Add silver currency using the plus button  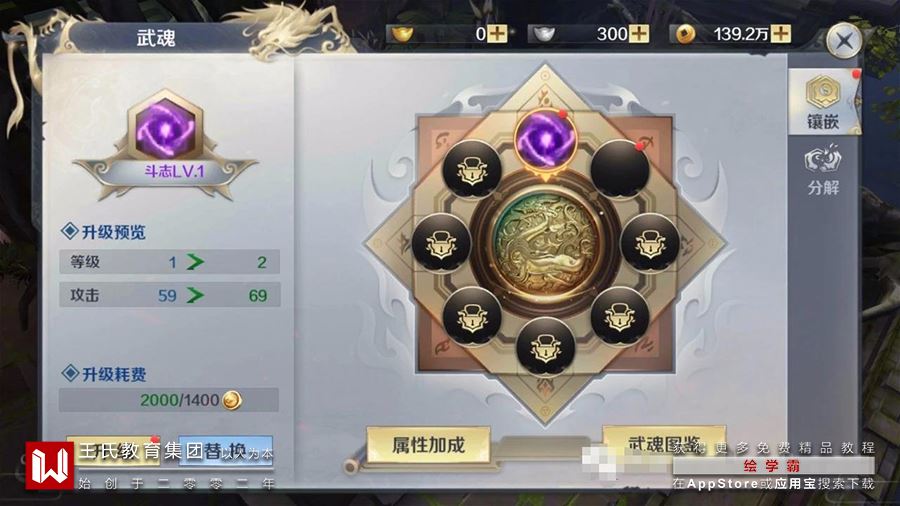pos(639,34)
